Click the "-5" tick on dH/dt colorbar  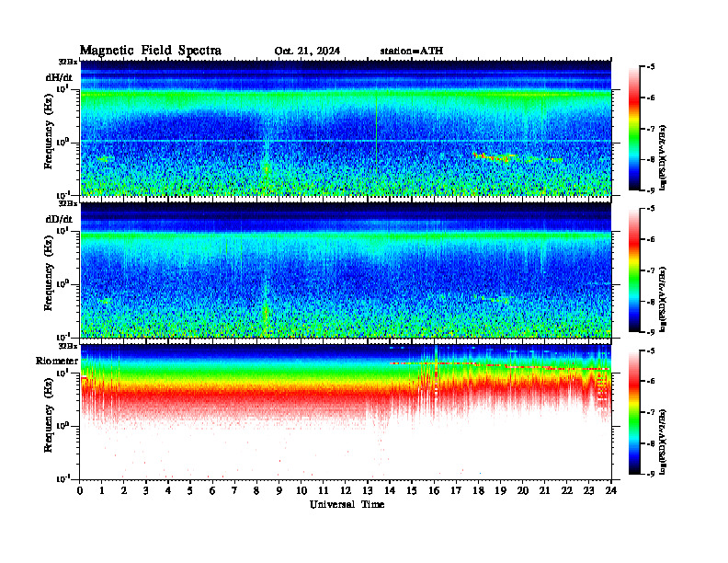(651, 67)
